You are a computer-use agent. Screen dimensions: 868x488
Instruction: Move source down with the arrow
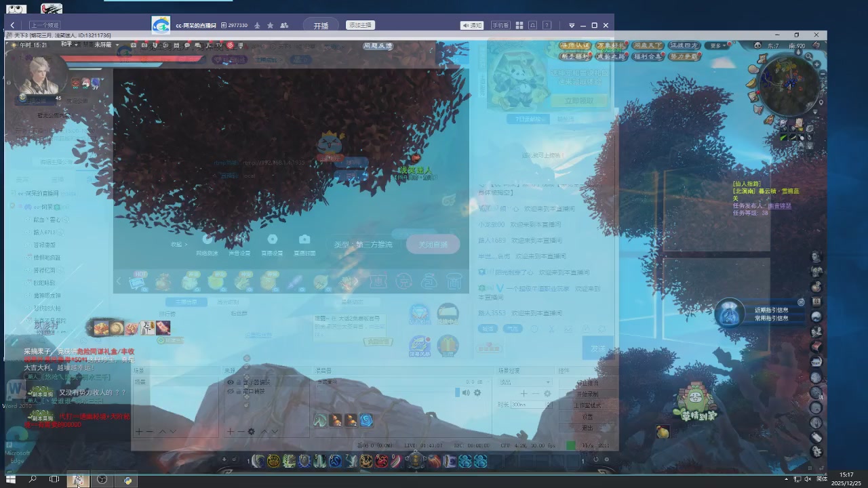(x=274, y=432)
